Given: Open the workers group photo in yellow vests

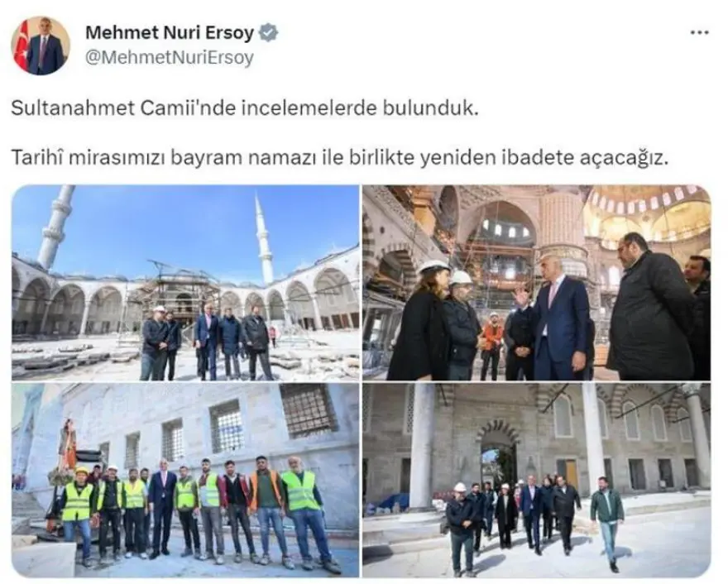Looking at the screenshot, I should point(185,480).
